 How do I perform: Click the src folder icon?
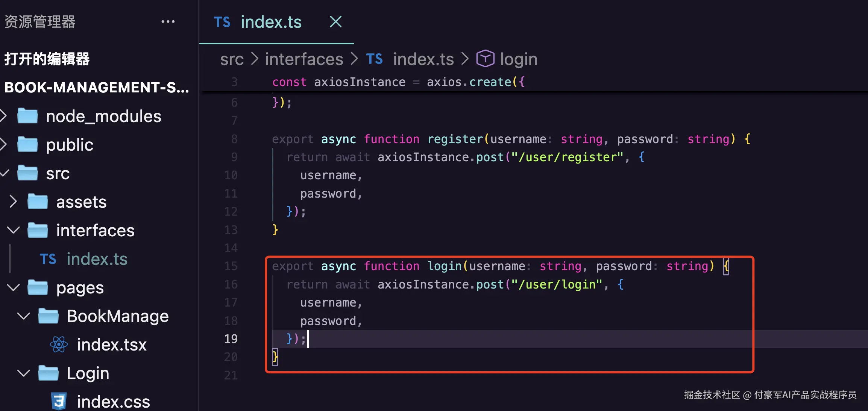click(28, 173)
